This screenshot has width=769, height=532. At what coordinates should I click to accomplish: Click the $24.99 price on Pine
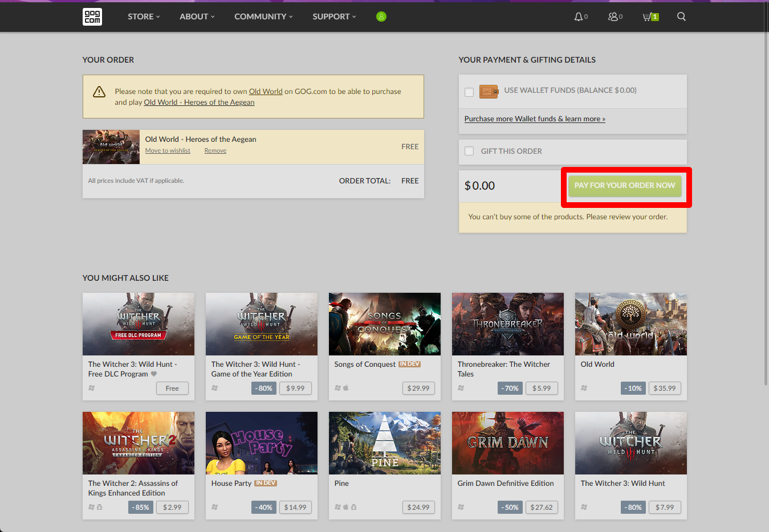tap(418, 508)
